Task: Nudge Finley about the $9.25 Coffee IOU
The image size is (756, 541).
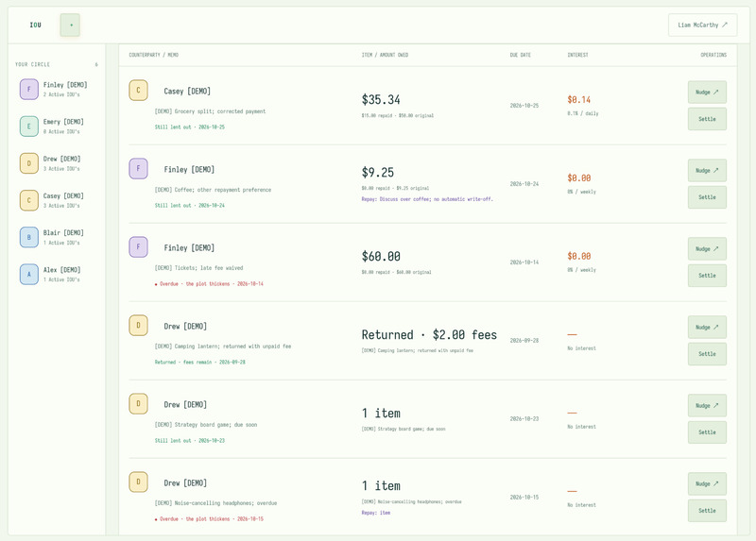Action: pos(707,171)
